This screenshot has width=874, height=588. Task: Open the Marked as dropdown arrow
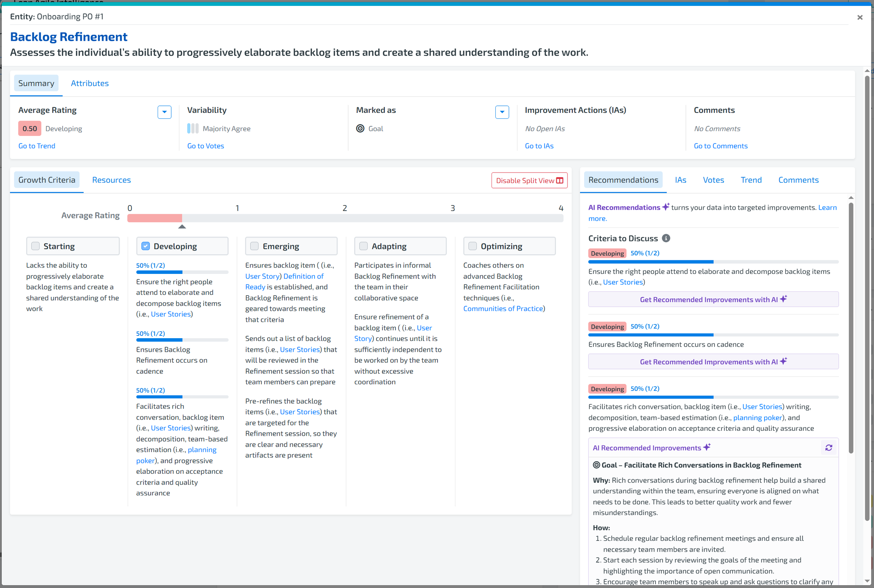pos(502,112)
